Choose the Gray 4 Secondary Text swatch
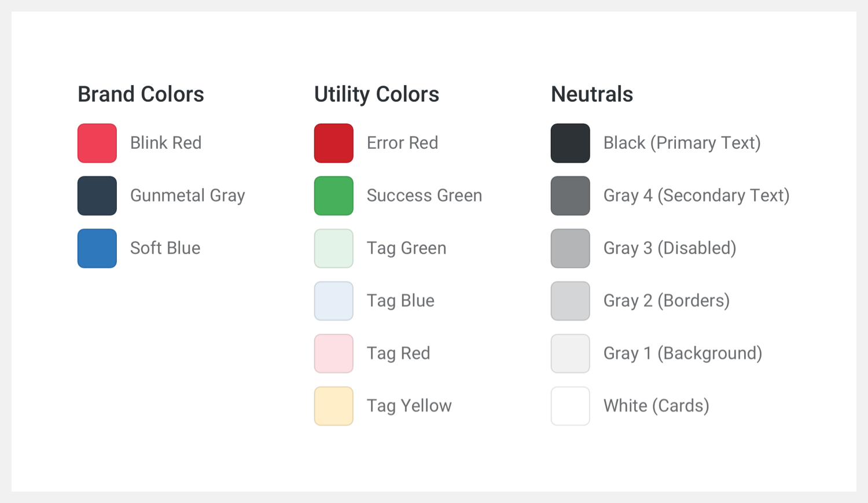This screenshot has width=868, height=503. click(571, 196)
